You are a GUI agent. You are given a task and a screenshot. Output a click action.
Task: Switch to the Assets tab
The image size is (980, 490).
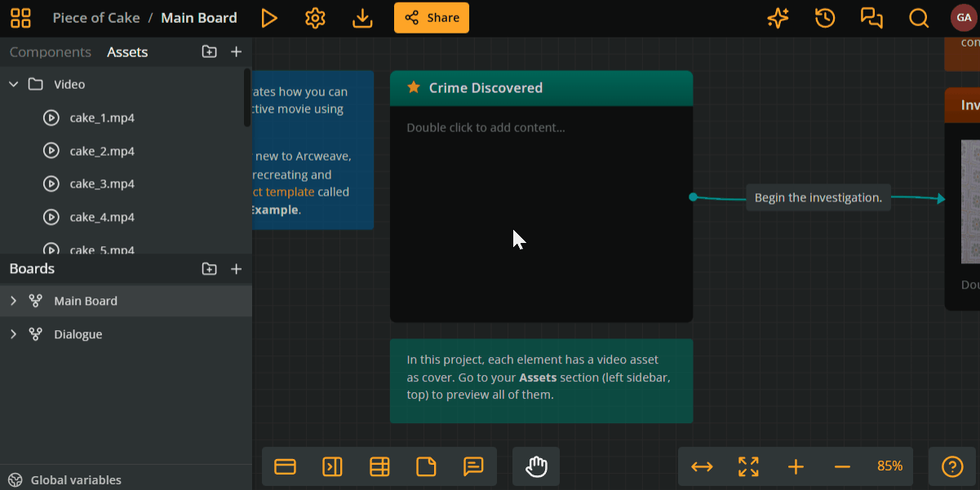point(127,51)
